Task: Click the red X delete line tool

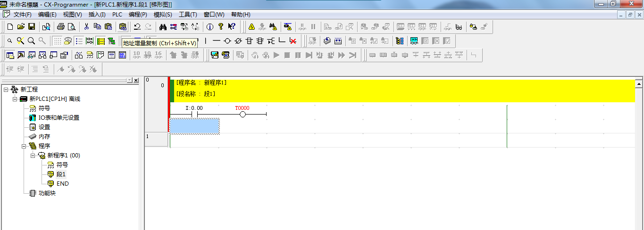Action: coord(293,41)
